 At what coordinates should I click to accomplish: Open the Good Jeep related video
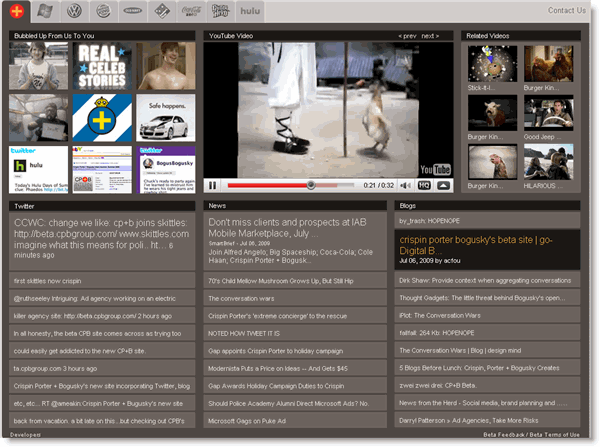point(548,113)
